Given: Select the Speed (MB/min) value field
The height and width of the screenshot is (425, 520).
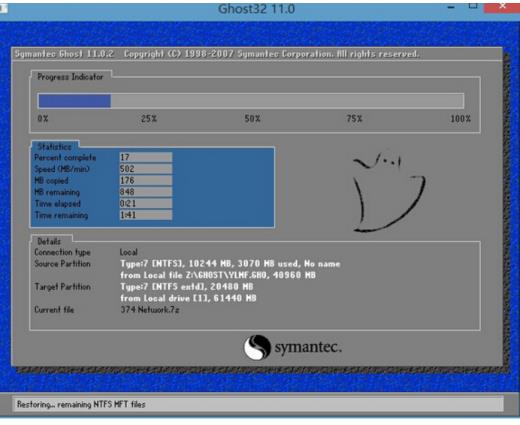Looking at the screenshot, I should [x=146, y=169].
